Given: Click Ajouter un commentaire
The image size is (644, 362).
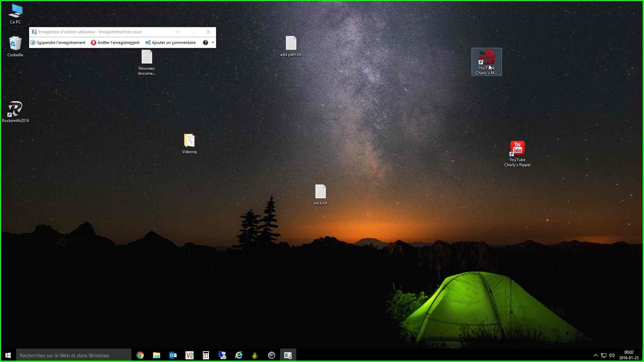Looking at the screenshot, I should point(170,43).
